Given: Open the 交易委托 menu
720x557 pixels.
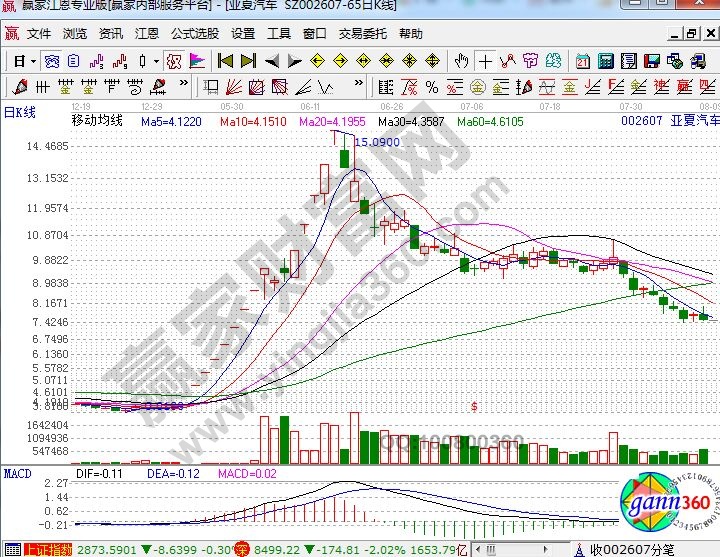Looking at the screenshot, I should click(360, 33).
